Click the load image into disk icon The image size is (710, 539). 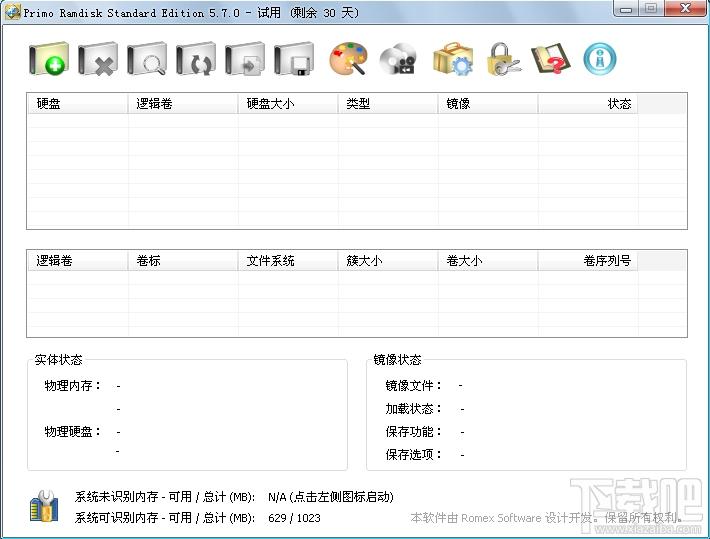[x=245, y=59]
